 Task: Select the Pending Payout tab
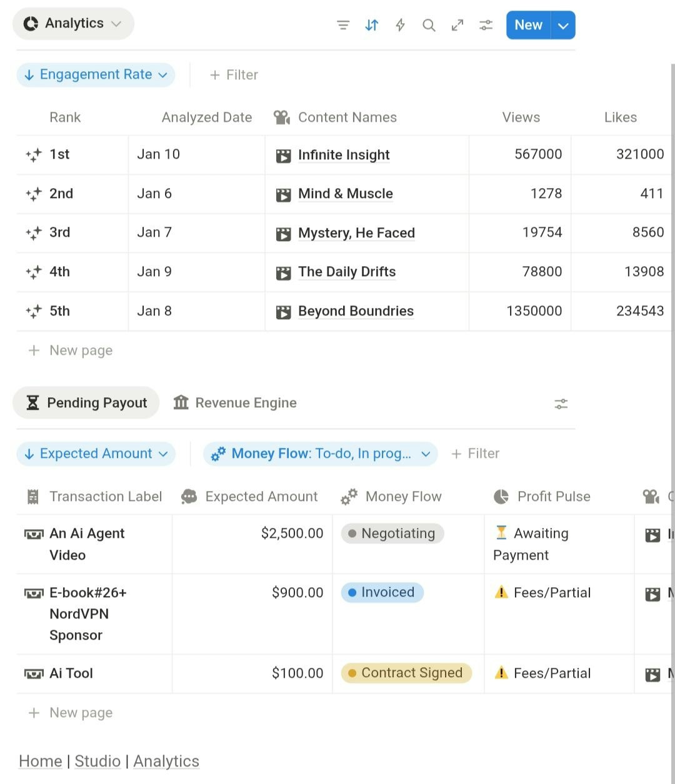86,403
